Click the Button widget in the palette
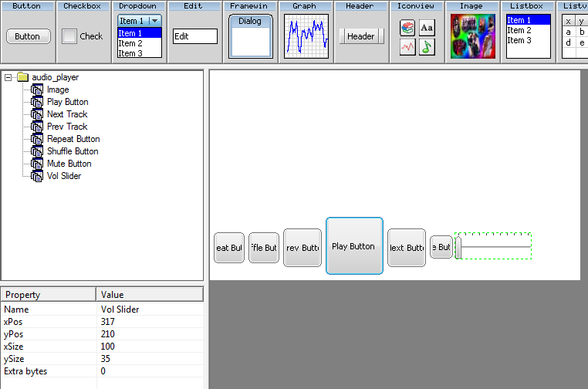This screenshot has width=588, height=389. click(x=28, y=36)
